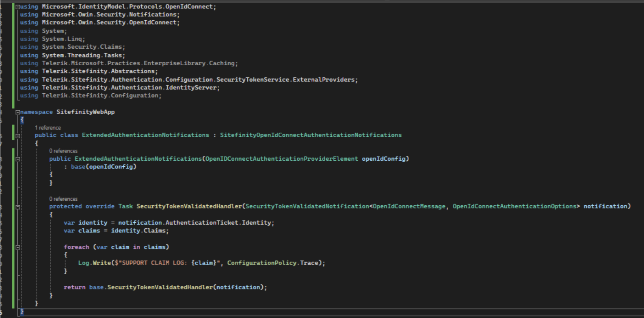Collapse the constructor taking openIdConfig

[17, 159]
